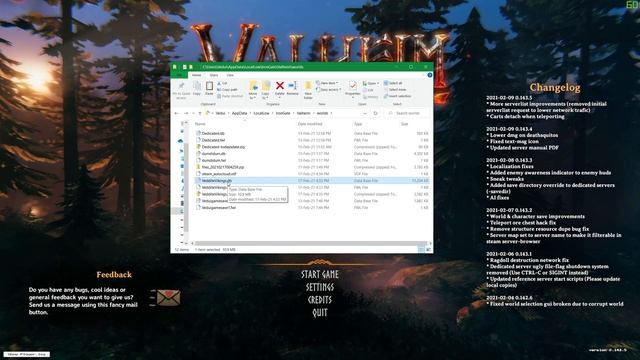The width and height of the screenshot is (640, 360).
Task: Click Paste shortcut in ribbon
Action: click(x=230, y=96)
